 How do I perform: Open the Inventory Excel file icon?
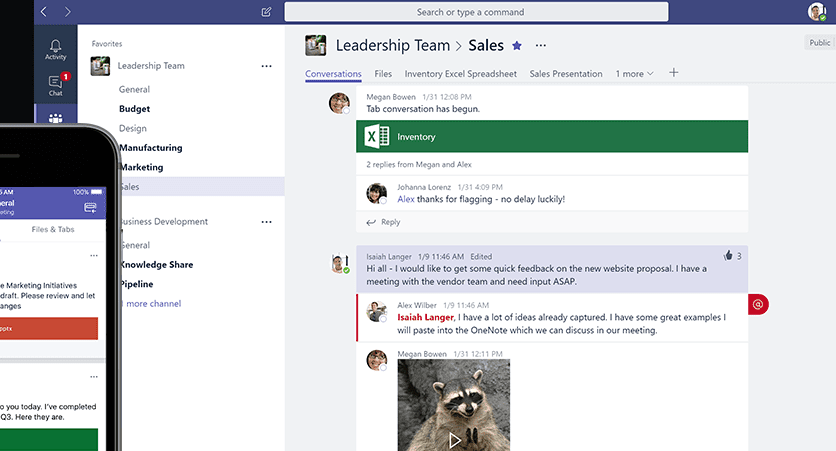pos(376,136)
